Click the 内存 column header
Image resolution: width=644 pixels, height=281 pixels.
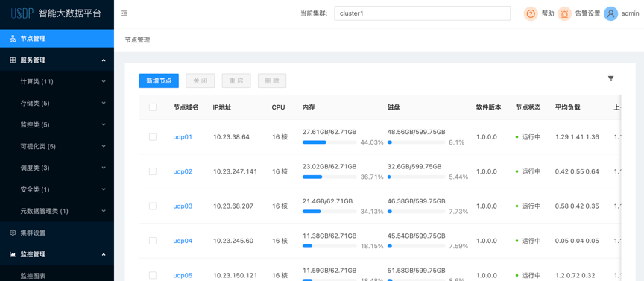[309, 107]
